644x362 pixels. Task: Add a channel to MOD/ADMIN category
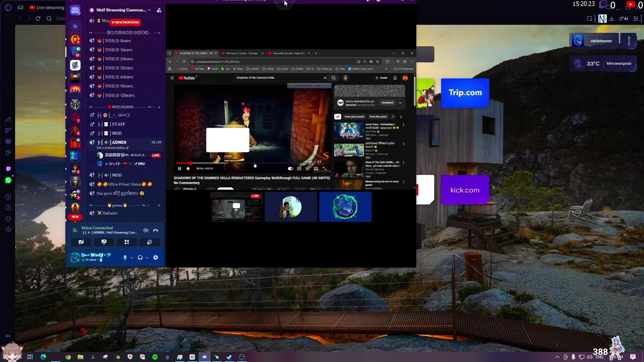tap(159, 107)
